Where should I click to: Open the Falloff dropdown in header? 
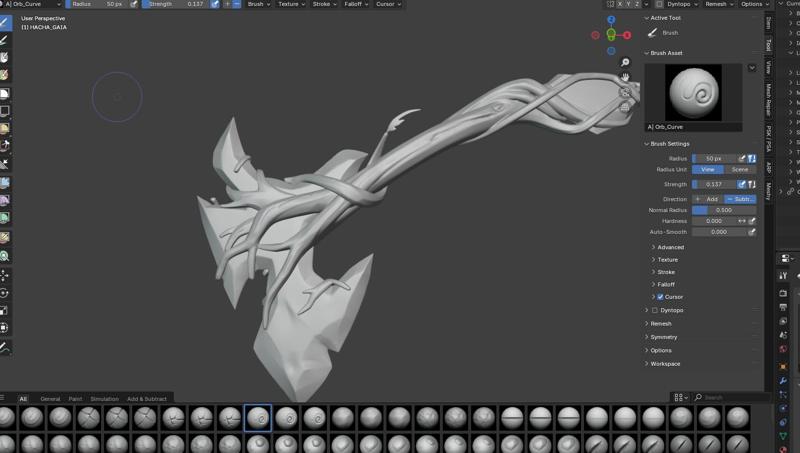point(356,4)
